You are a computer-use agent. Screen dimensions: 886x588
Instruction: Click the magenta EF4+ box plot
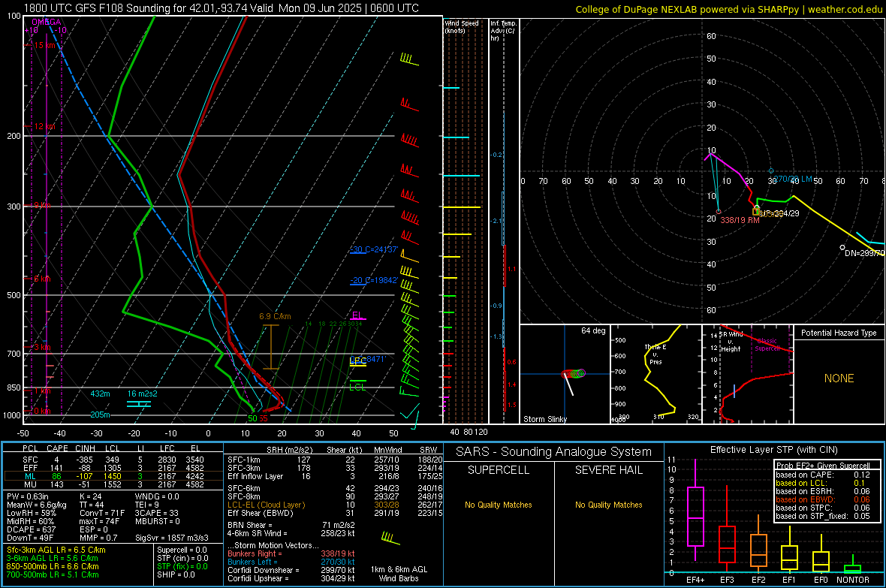(695, 510)
